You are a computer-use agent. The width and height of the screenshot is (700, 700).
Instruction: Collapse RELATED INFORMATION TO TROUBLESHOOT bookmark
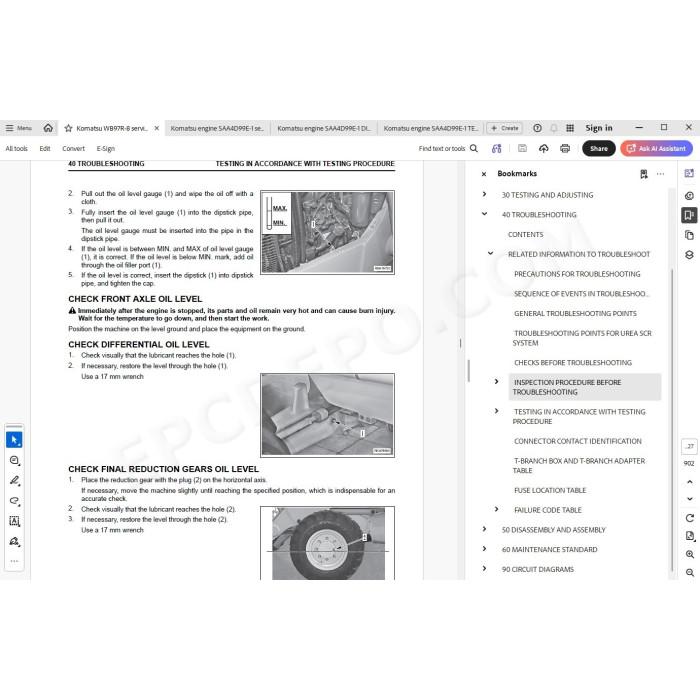tap(490, 253)
